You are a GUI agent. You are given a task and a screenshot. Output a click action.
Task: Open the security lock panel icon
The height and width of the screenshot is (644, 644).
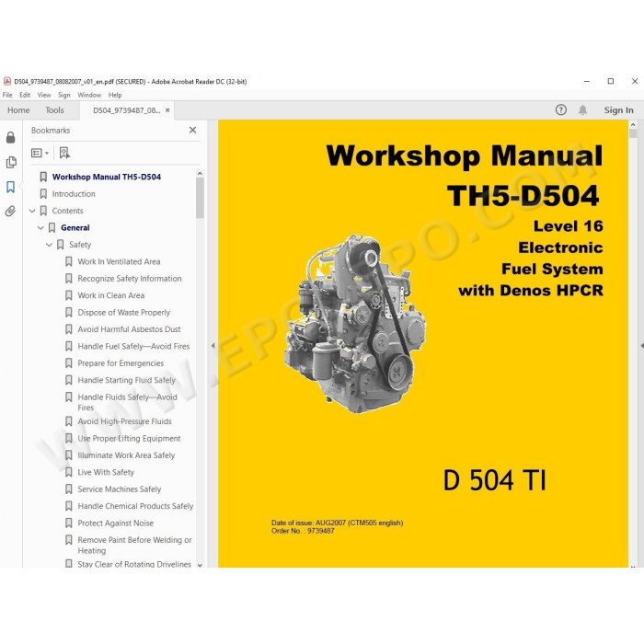(x=11, y=138)
